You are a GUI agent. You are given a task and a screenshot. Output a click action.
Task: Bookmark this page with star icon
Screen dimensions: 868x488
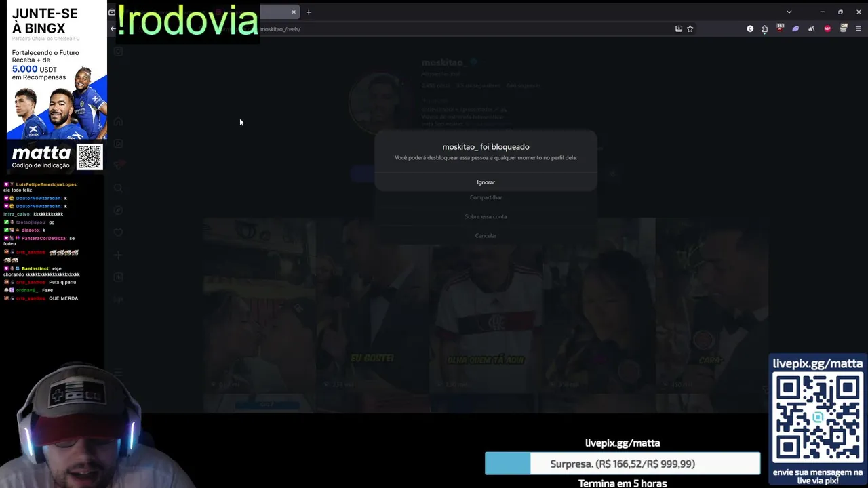(x=690, y=28)
